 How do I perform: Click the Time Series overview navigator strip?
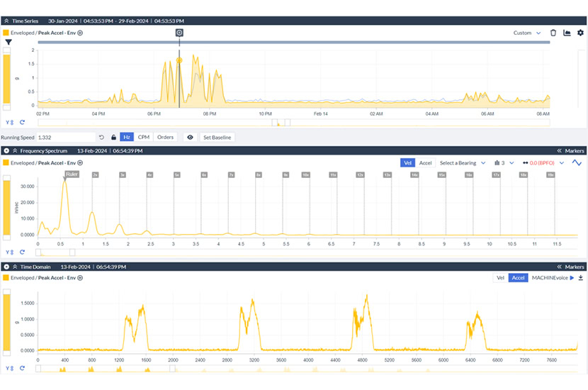coord(293,123)
